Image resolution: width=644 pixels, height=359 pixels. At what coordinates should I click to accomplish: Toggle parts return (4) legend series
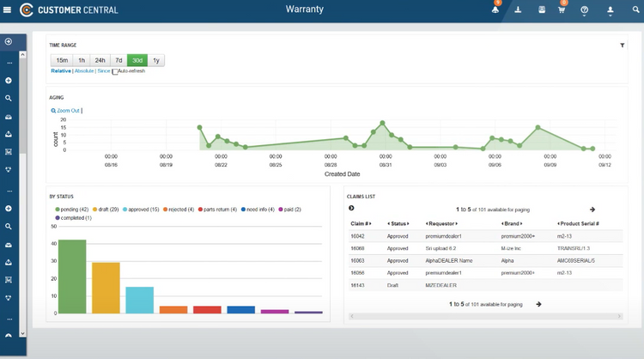217,210
